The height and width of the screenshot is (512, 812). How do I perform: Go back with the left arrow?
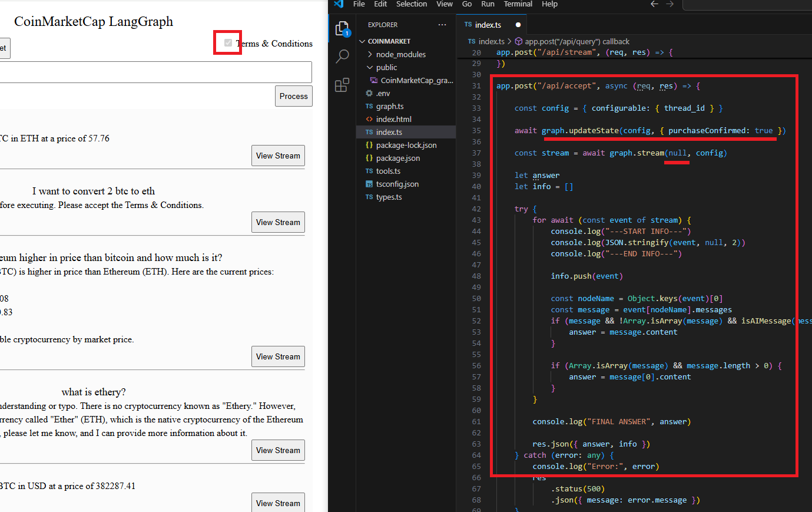click(x=654, y=4)
